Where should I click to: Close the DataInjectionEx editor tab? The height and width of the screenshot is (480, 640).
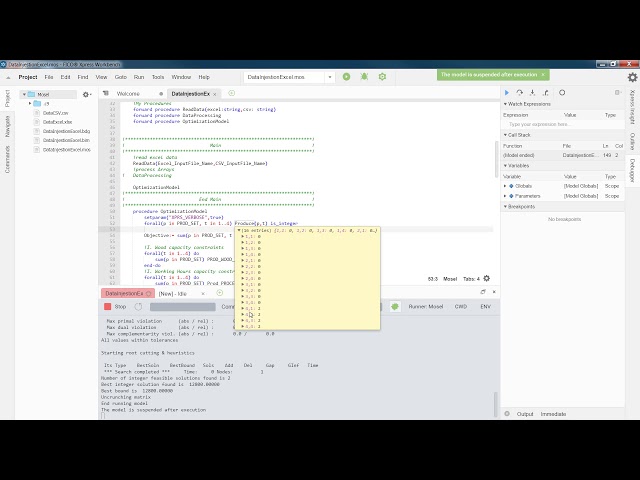point(215,94)
